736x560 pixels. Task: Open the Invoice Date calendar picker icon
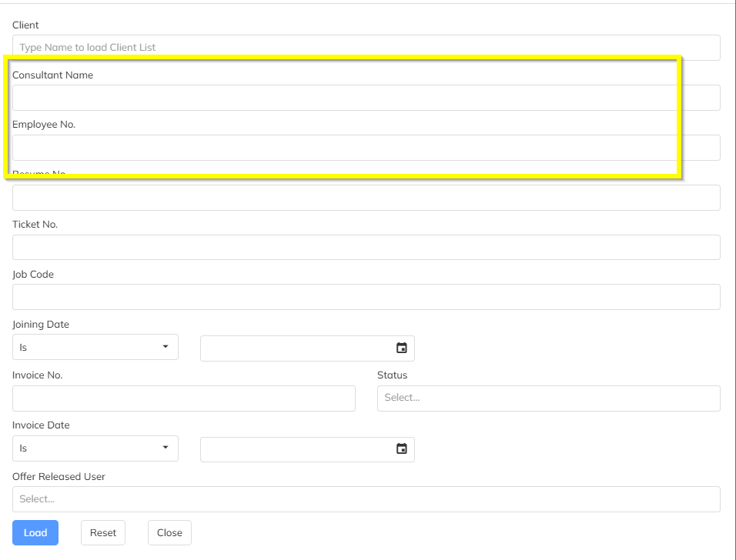[401, 448]
